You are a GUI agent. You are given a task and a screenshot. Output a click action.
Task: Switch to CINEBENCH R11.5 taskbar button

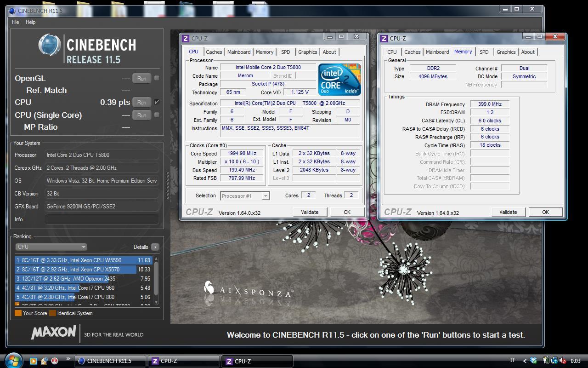[110, 361]
